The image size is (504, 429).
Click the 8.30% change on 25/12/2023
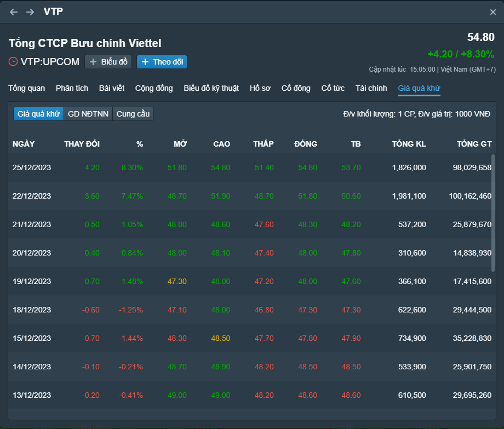click(x=132, y=167)
